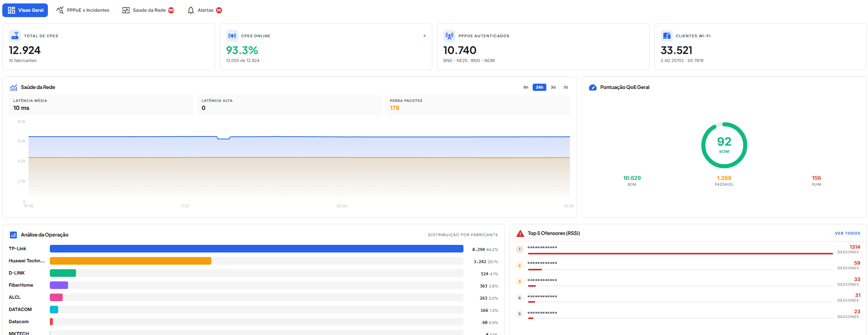
Task: Click rank 5 badge in Top 5 Ofensores
Action: point(520,314)
